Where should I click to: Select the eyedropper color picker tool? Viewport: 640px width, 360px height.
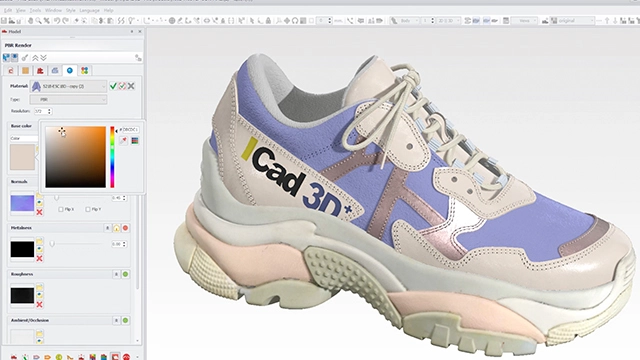[123, 140]
